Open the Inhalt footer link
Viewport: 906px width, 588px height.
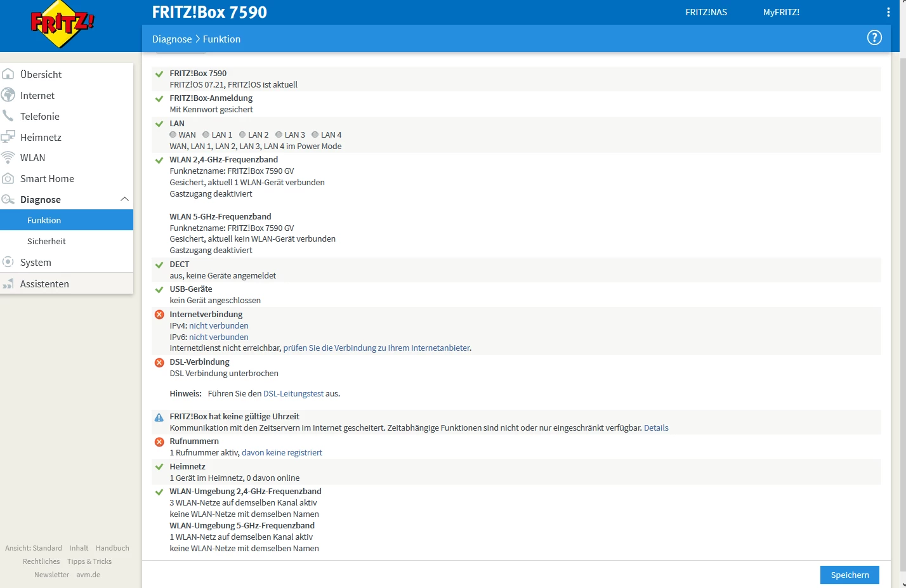point(79,548)
